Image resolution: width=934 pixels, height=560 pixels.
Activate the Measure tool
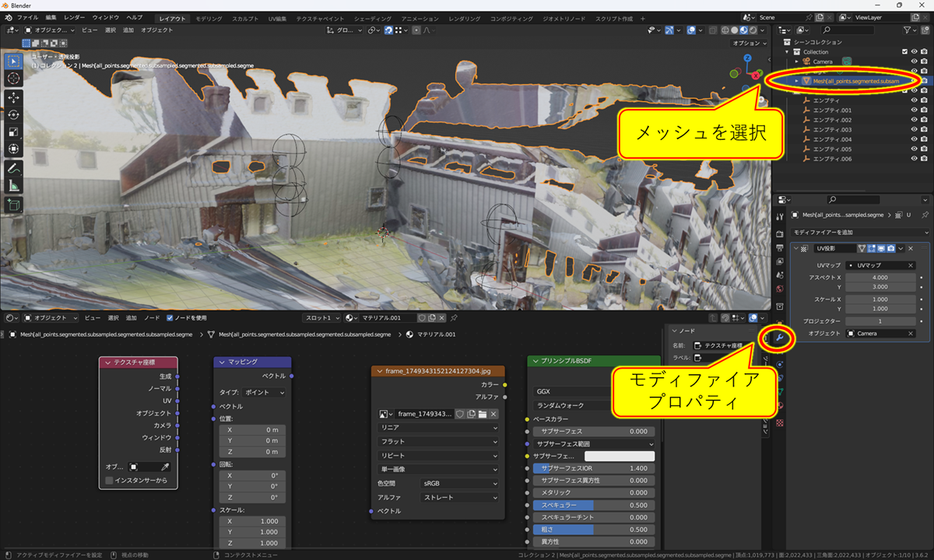[14, 186]
